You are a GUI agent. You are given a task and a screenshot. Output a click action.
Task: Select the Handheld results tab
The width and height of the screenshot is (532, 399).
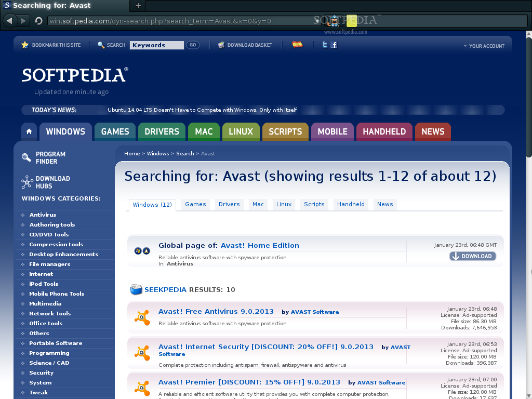pos(351,204)
